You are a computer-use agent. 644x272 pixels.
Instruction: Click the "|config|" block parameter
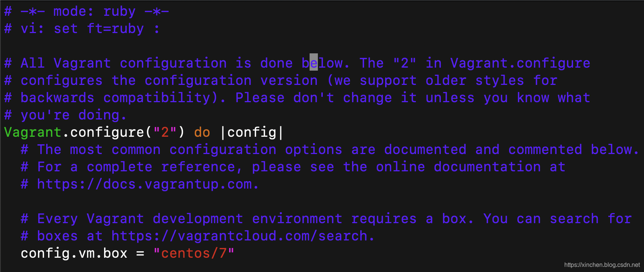pos(252,132)
